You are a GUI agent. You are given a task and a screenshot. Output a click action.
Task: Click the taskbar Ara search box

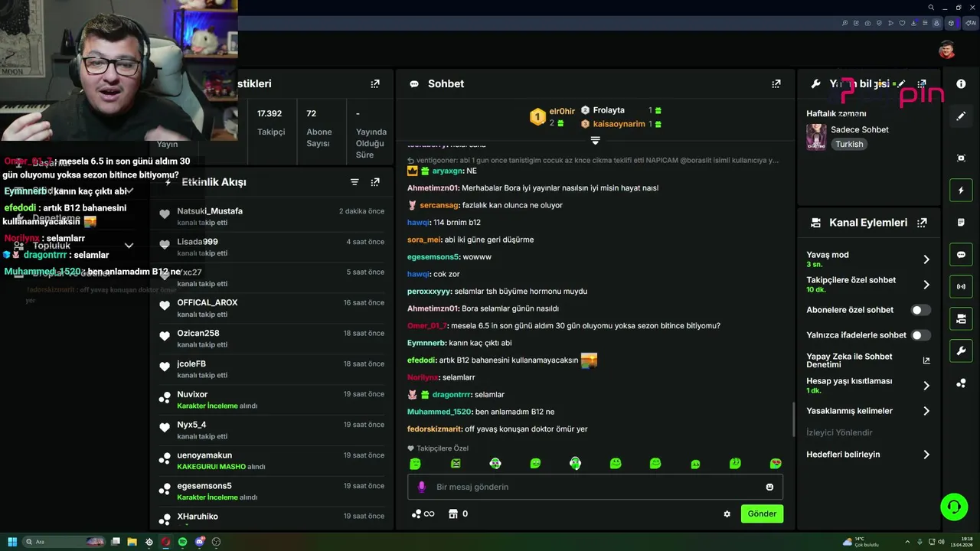click(x=65, y=542)
